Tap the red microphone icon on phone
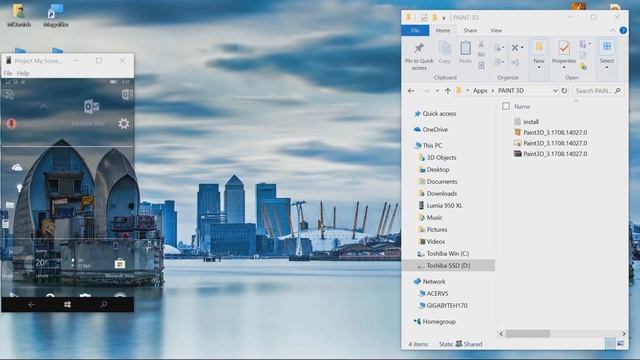The height and width of the screenshot is (360, 640). tap(11, 123)
